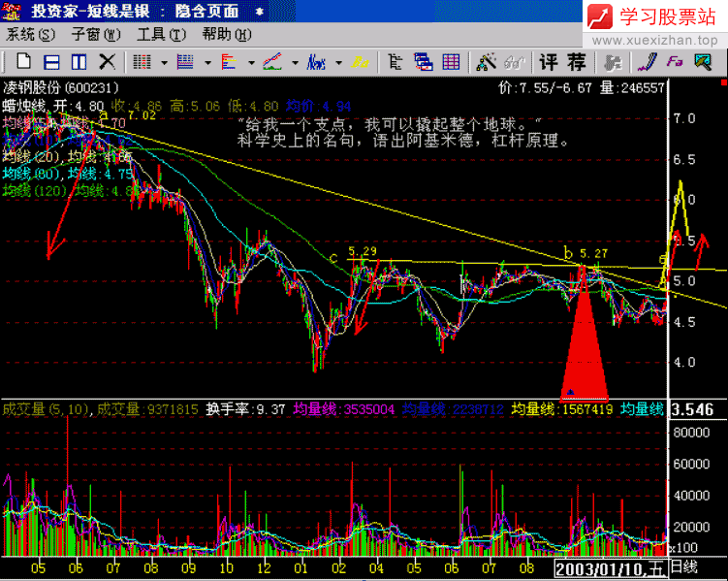Click the www.xuexizhan.top link
This screenshot has width=728, height=581.
[655, 41]
